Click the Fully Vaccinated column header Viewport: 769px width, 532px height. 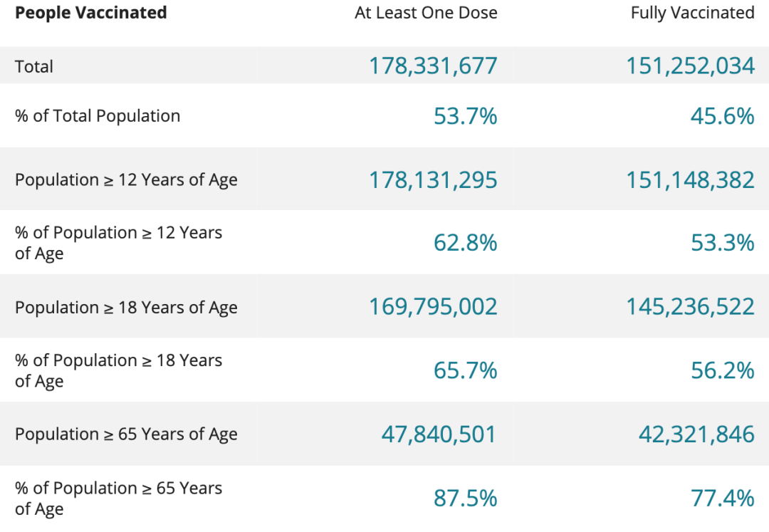pyautogui.click(x=692, y=13)
